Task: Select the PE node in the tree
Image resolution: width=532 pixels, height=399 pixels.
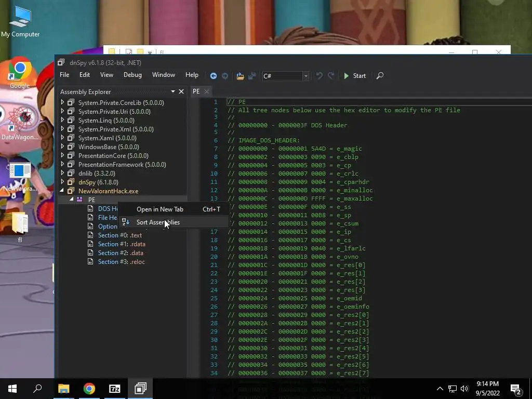Action: coord(91,200)
